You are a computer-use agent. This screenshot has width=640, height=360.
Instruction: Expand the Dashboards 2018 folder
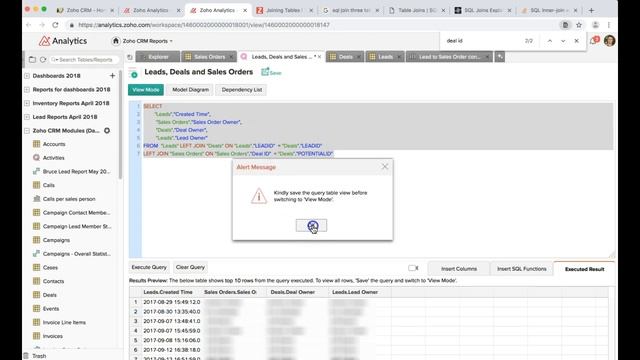pos(27,76)
